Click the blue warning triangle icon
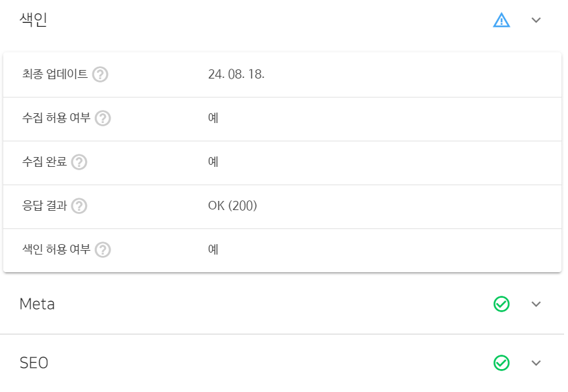 point(501,20)
